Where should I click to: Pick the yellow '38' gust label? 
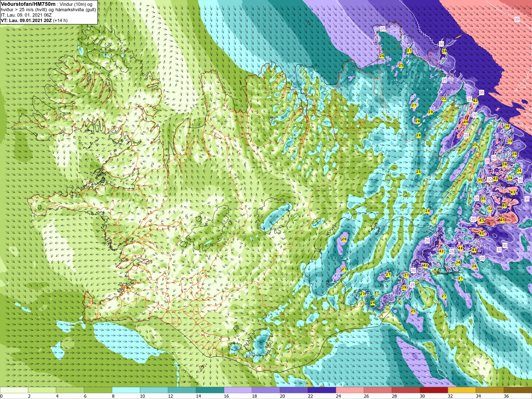click(505, 165)
